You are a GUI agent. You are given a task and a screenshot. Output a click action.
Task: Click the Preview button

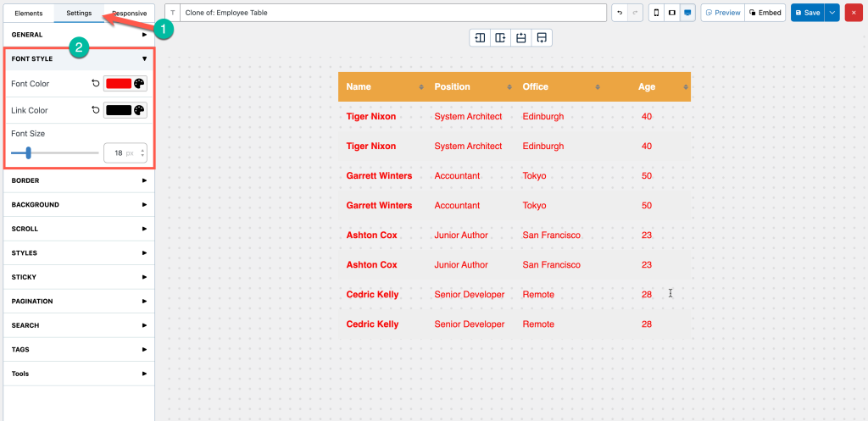[722, 13]
